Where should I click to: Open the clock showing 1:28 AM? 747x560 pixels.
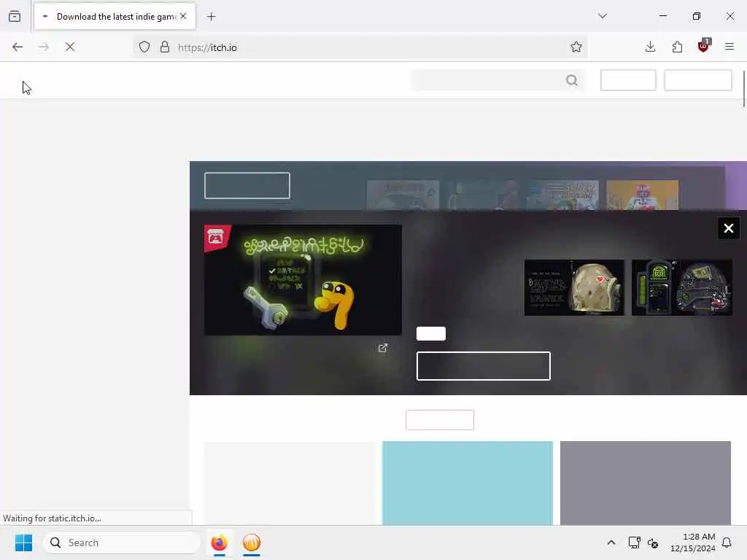click(693, 542)
